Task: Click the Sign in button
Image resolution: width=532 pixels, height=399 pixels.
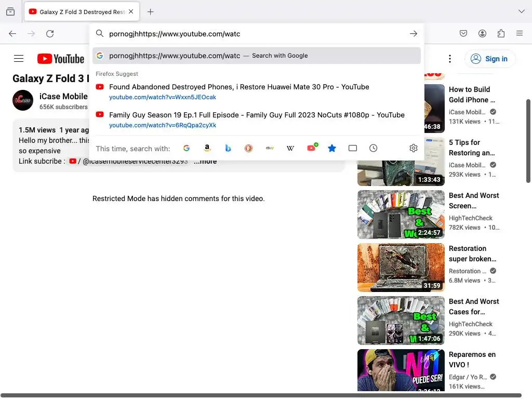Action: [489, 59]
